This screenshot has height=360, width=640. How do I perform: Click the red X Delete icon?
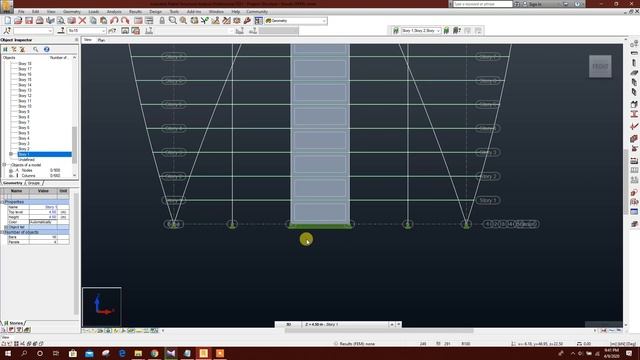pos(82,20)
